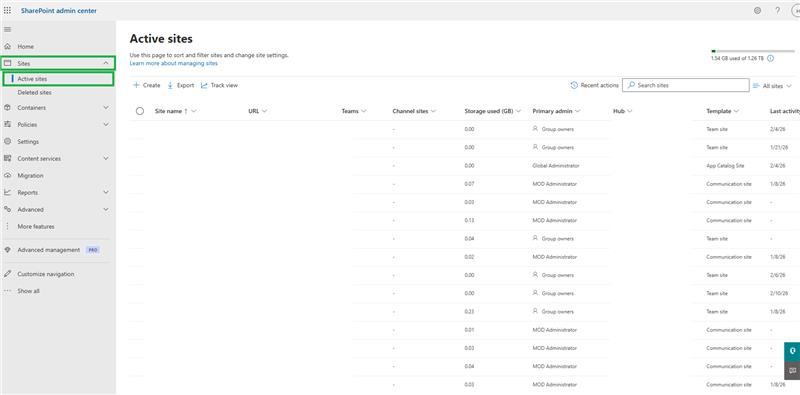Click the Create button
Viewport: 800px width, 395px height.
click(146, 85)
